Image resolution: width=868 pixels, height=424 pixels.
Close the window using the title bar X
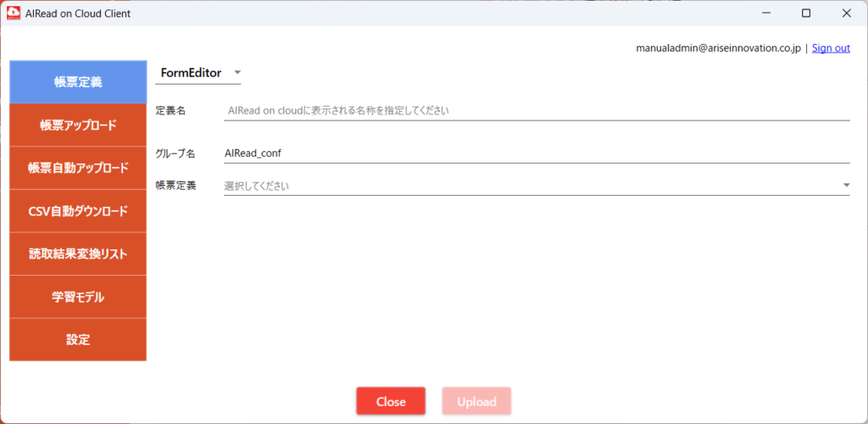click(845, 14)
